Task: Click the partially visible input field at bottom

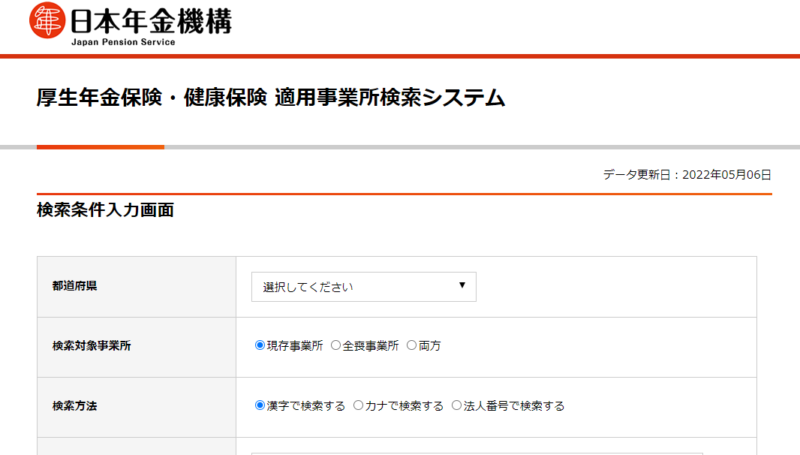Action: coord(476,451)
